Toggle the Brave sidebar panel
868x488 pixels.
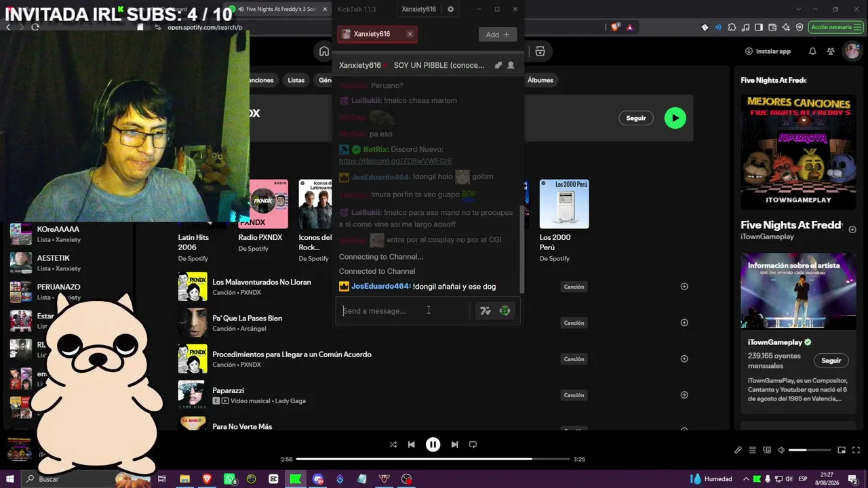[759, 27]
